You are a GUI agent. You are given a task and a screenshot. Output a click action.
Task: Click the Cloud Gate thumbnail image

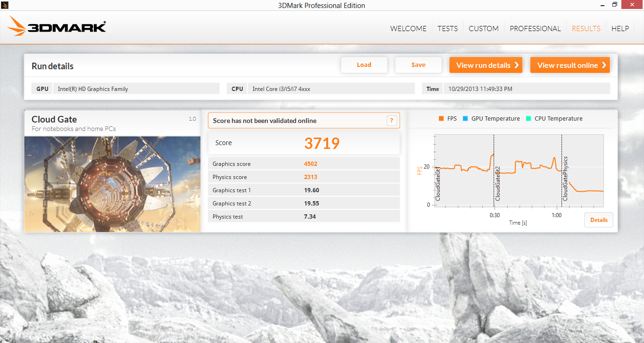point(113,184)
